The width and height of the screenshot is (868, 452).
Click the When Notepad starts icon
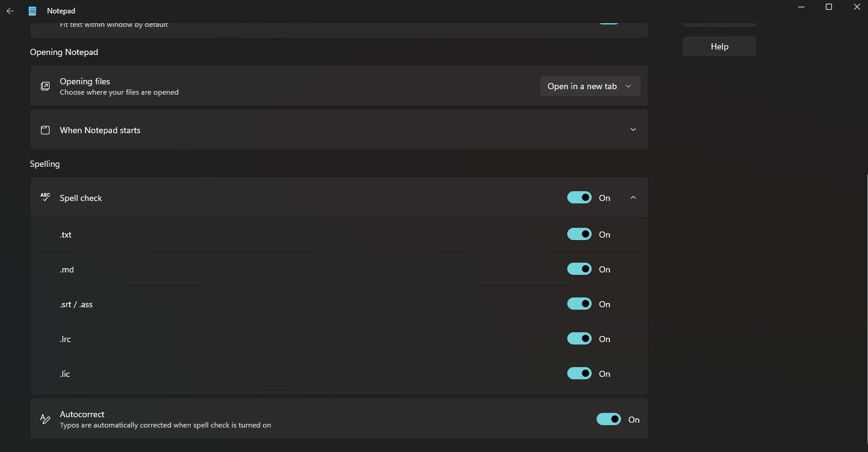point(45,130)
